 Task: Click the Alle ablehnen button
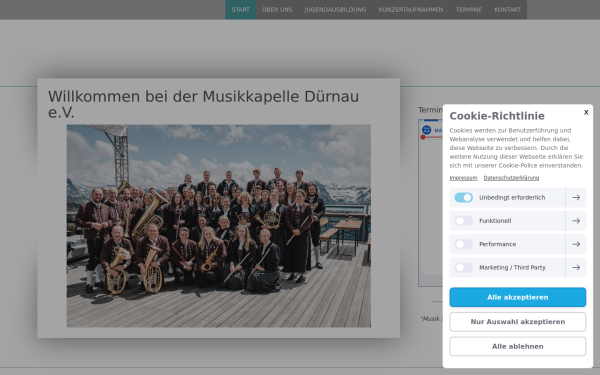pyautogui.click(x=517, y=346)
